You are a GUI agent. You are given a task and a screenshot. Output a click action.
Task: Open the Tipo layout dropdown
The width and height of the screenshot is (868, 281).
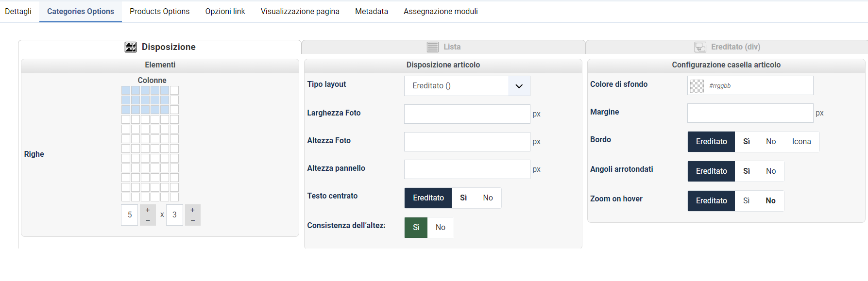[467, 86]
